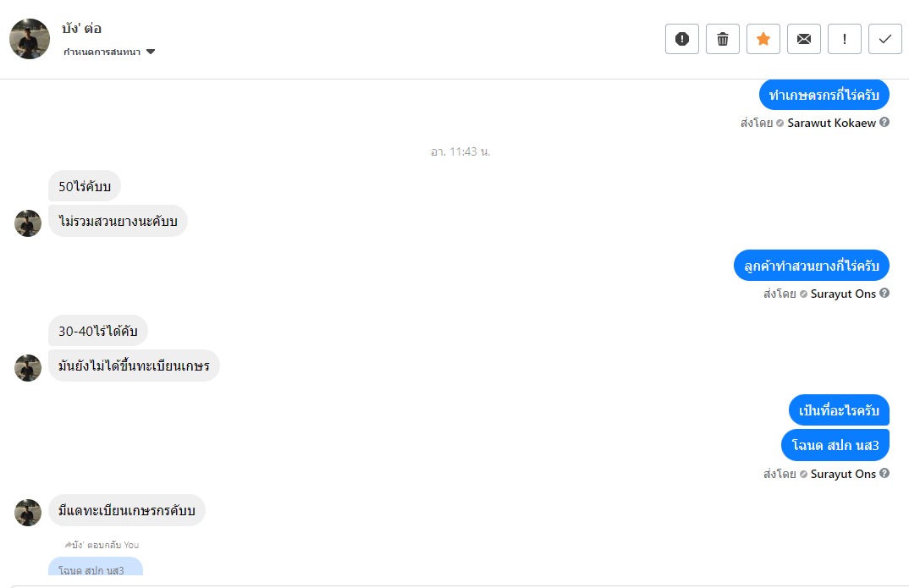Click avatar beside มันยังไม่ได้ขึ้นทะเบียนเกษร message

pyautogui.click(x=28, y=368)
